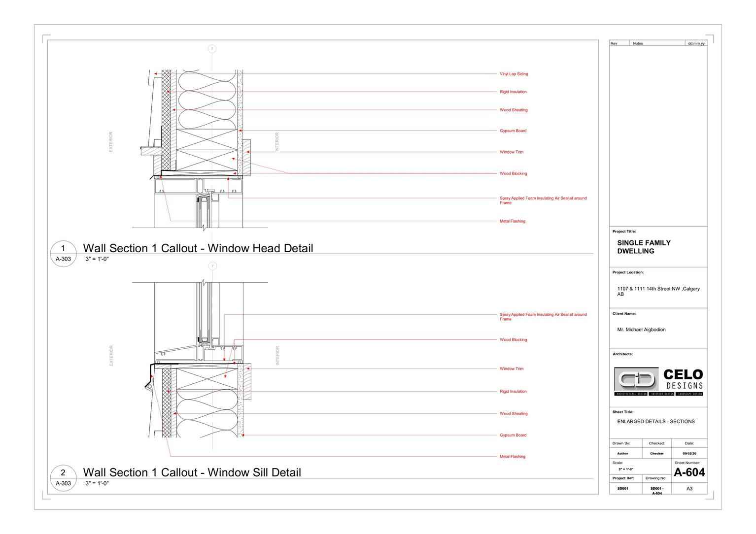756x534 pixels.
Task: Click the "Drawing No:" field label
Action: [x=656, y=478]
